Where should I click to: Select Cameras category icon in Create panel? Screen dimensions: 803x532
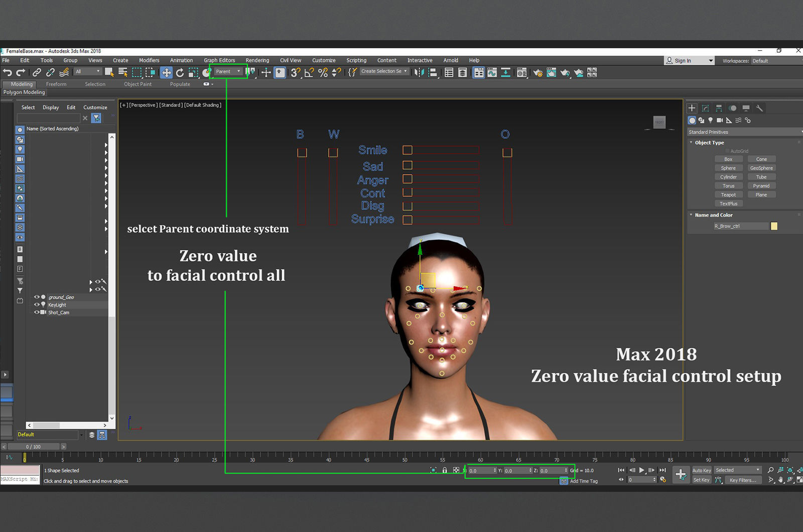(x=719, y=120)
